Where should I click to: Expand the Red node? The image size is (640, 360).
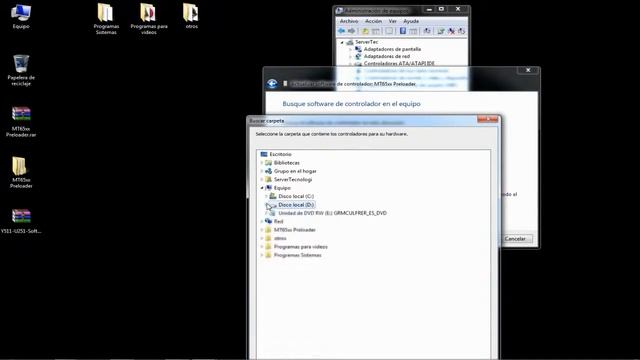coord(262,221)
